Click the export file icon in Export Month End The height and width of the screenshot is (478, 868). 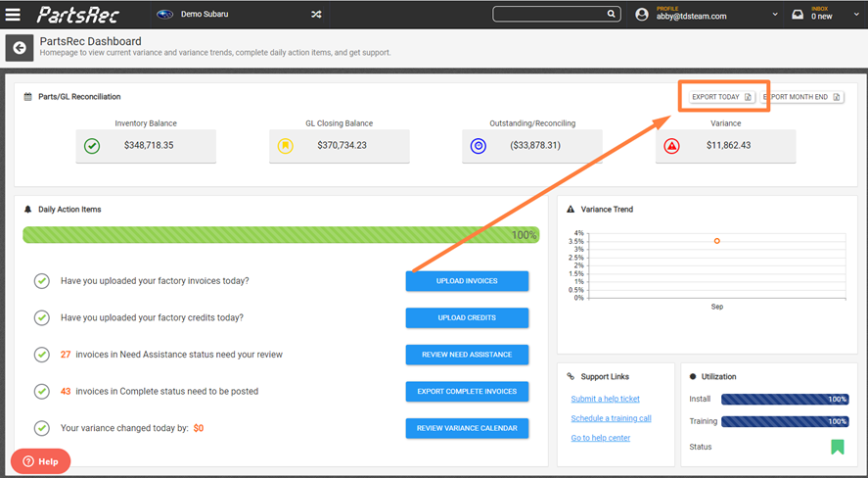click(x=837, y=97)
